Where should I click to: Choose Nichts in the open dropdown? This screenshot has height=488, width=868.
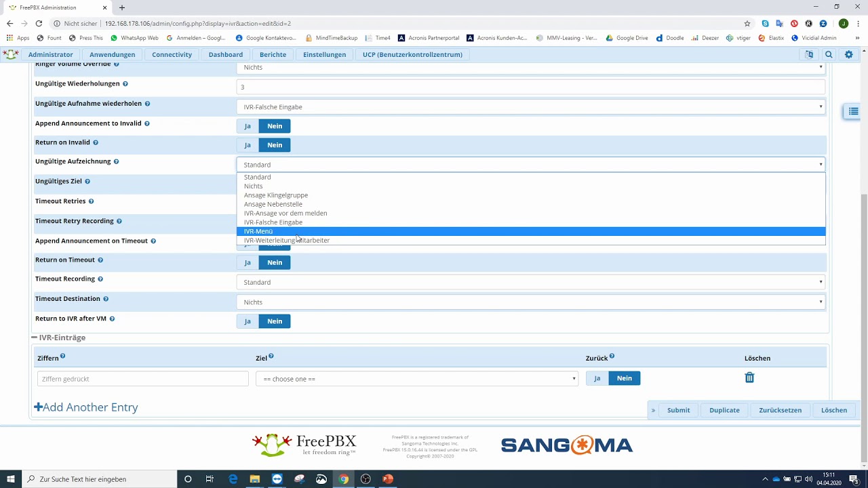531,186
